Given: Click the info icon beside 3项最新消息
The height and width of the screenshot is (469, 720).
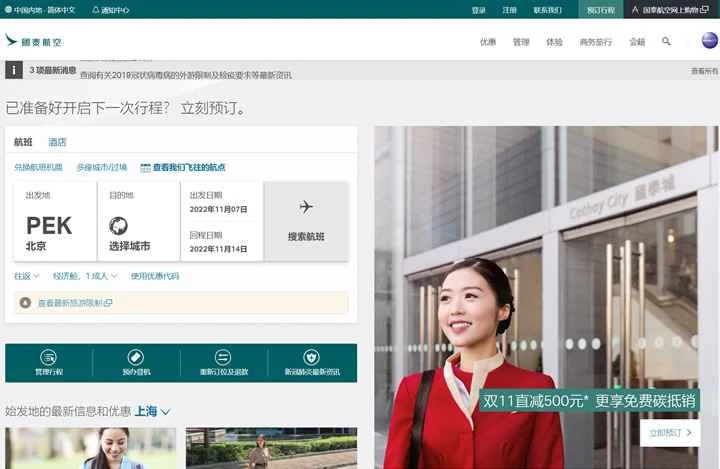Looking at the screenshot, I should [x=14, y=70].
